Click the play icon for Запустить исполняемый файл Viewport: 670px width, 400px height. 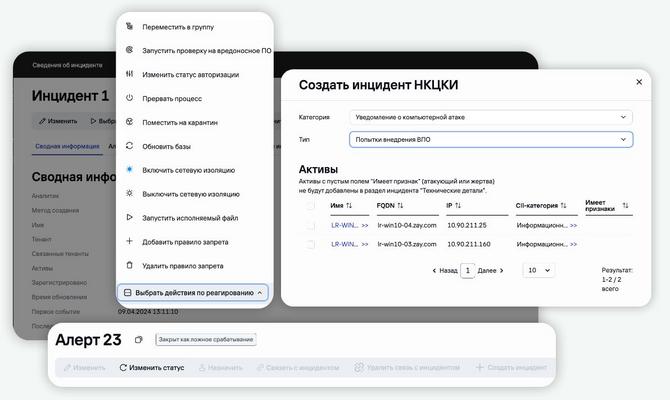pyautogui.click(x=129, y=217)
